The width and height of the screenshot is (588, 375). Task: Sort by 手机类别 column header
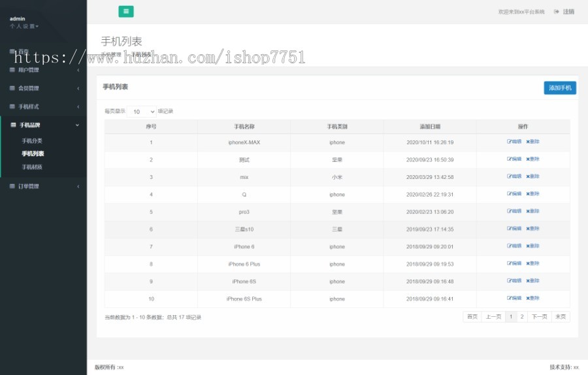(337, 126)
